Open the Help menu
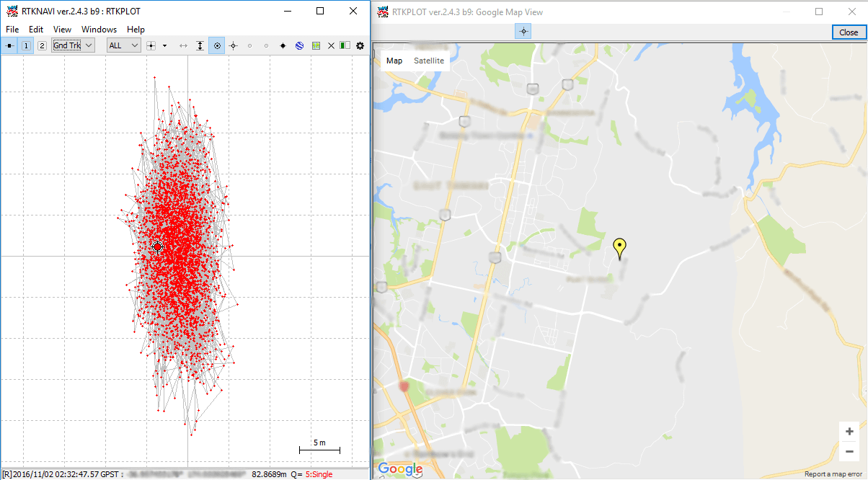This screenshot has height=480, width=868. pos(136,30)
